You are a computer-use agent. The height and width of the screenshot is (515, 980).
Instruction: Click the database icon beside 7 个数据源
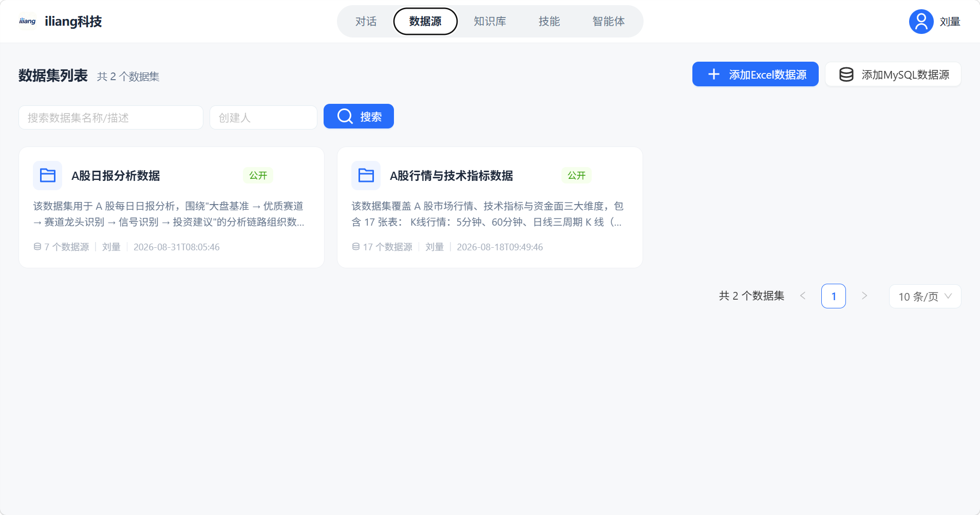[37, 247]
